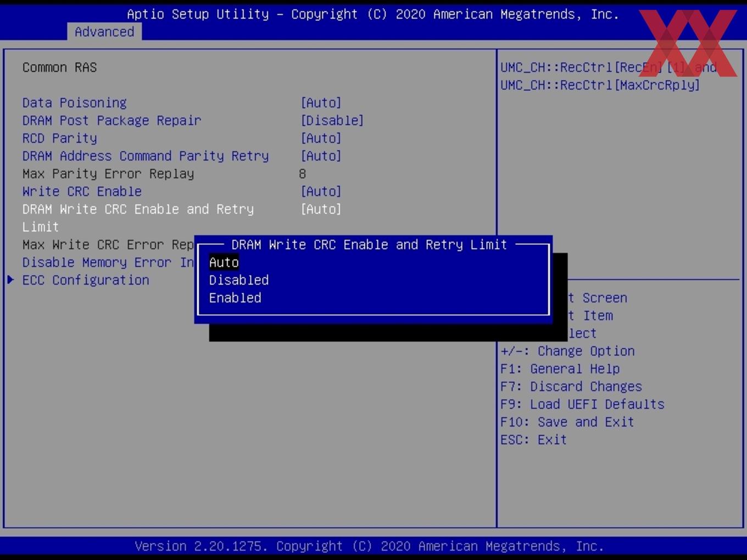Viewport: 747px width, 560px height.
Task: Click the UMC_CH::RecCtrl[MaxCrcRply] help text
Action: coord(600,85)
